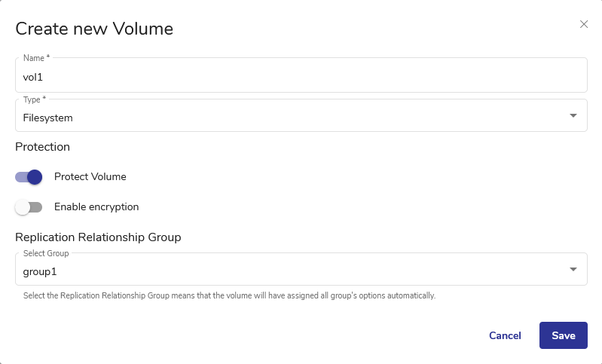Click the "Enable encryption" label text

coord(96,207)
